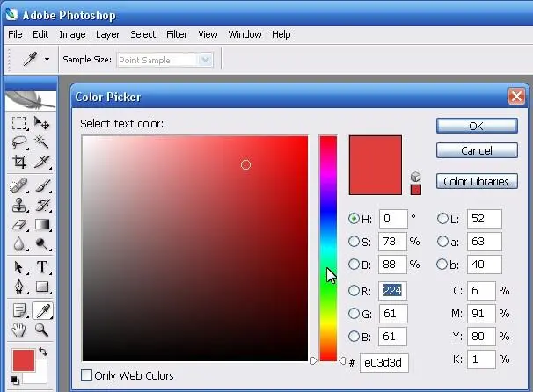The height and width of the screenshot is (392, 533).
Task: Select the Dodge tool
Action: pyautogui.click(x=42, y=243)
